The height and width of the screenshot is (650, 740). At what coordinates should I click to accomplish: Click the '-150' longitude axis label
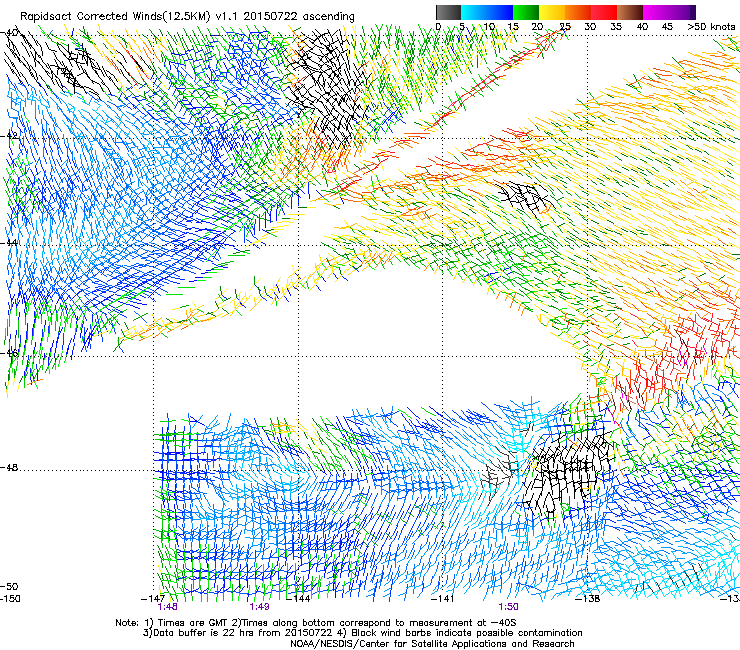(10, 598)
